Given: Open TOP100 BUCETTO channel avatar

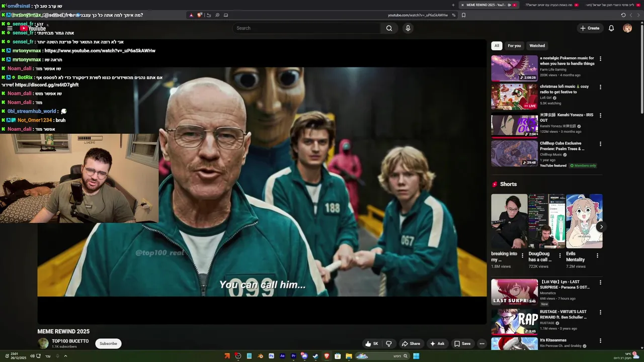Looking at the screenshot, I should (43, 343).
